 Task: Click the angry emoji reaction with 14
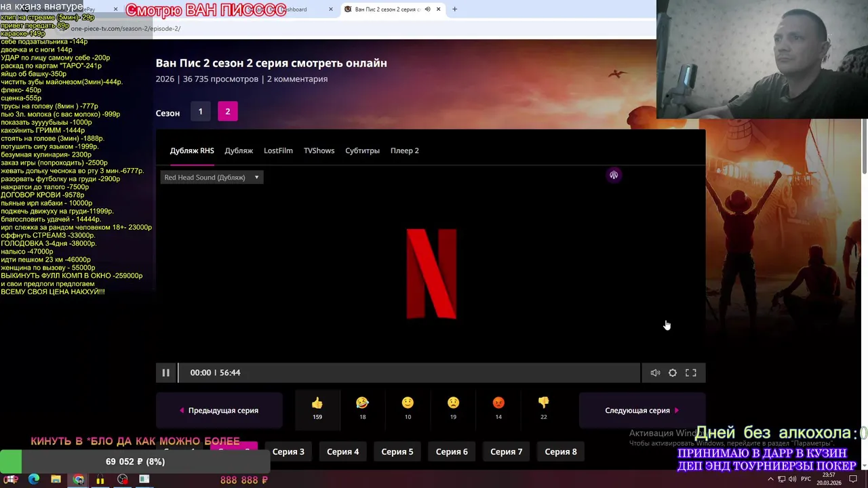coord(498,409)
